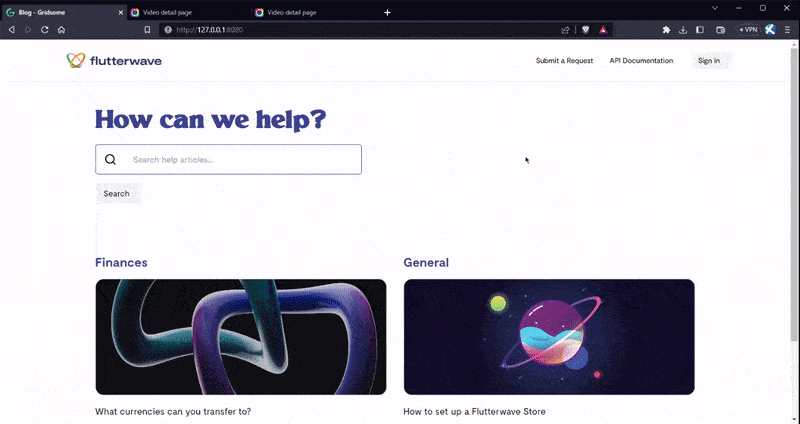Viewport: 800px width, 424px height.
Task: Click the browser forward arrow
Action: pyautogui.click(x=28, y=30)
